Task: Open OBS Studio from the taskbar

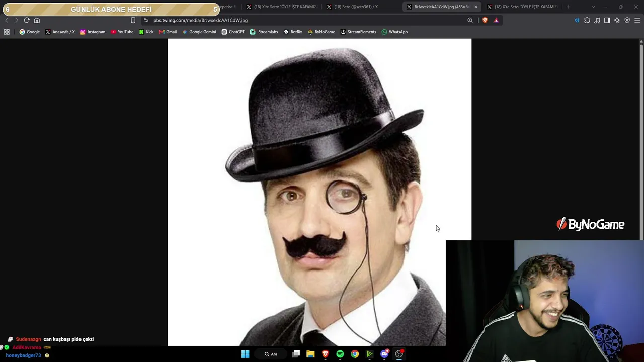Action: click(x=399, y=354)
